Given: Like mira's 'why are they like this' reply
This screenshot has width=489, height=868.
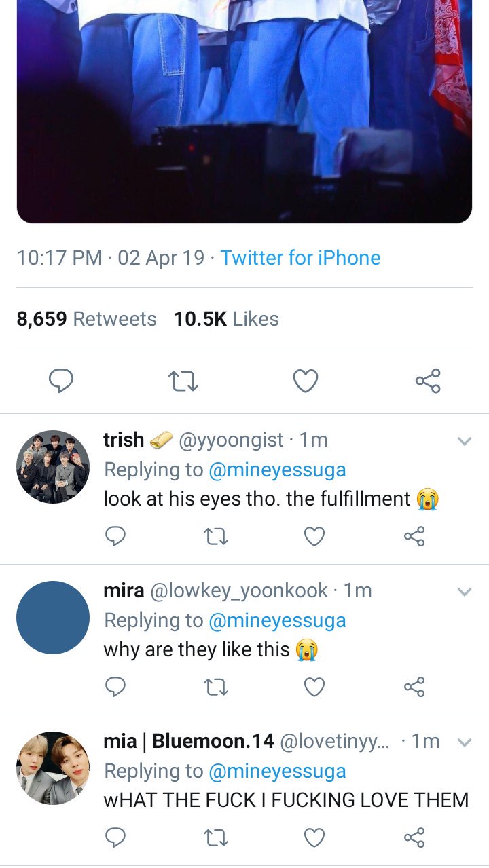Looking at the screenshot, I should coord(314,687).
